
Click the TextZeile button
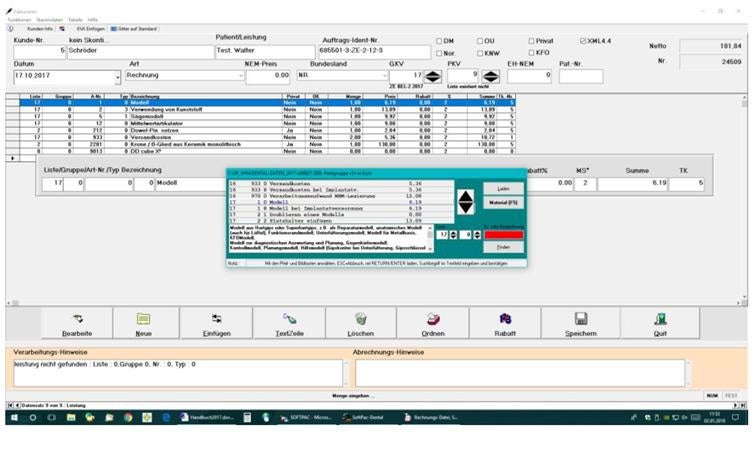click(x=289, y=324)
